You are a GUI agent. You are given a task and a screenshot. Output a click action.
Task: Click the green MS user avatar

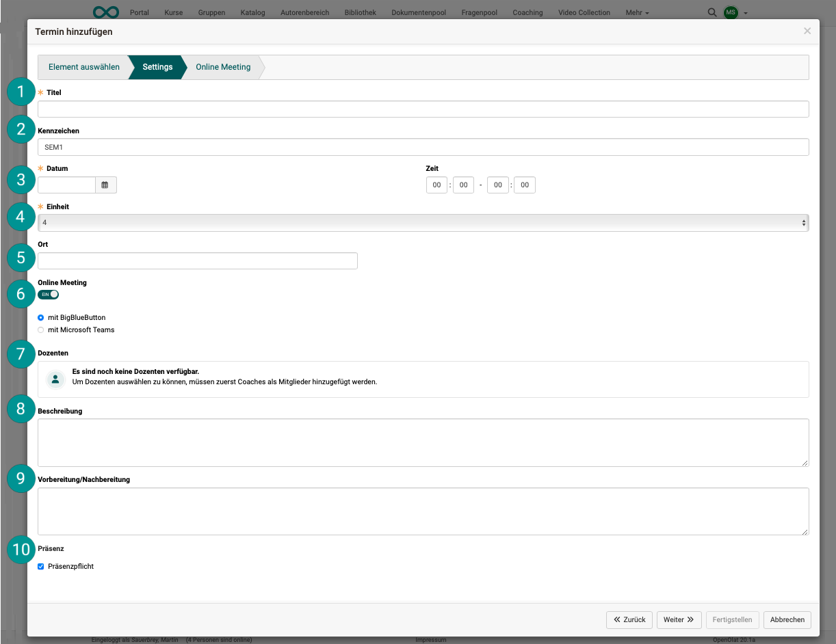pos(730,12)
